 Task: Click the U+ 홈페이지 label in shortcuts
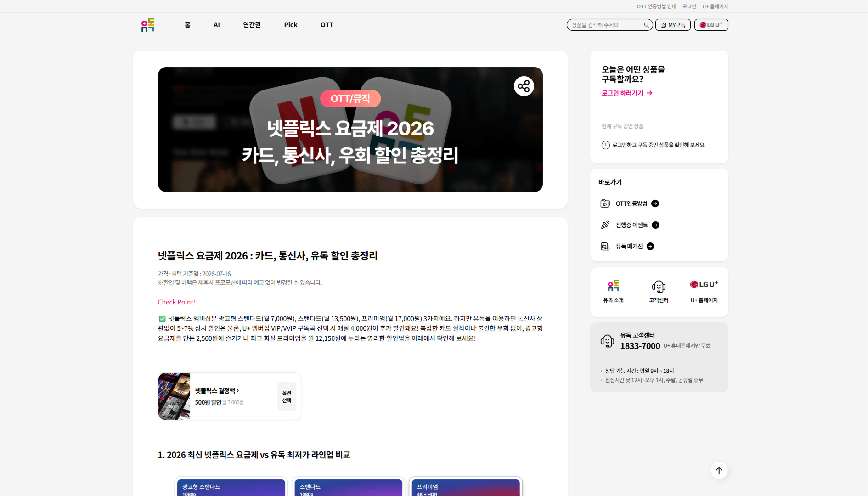704,300
